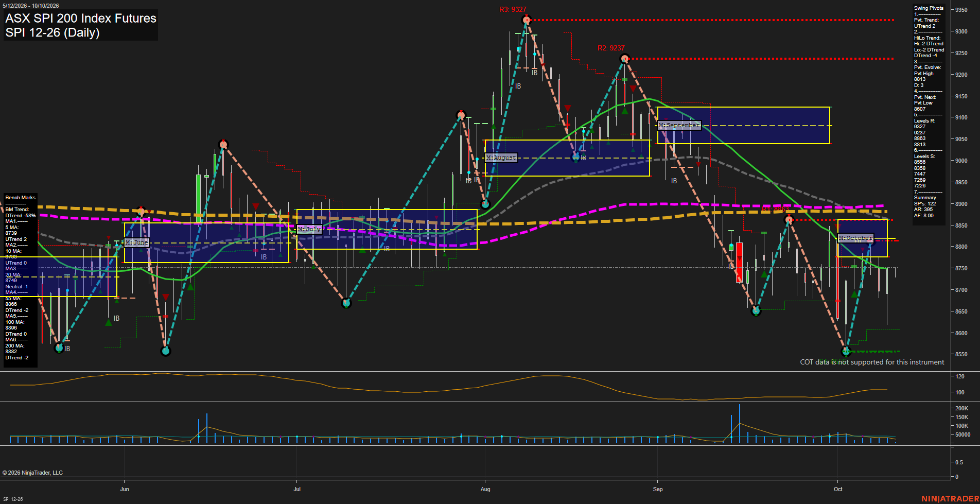Screen dimensions: 980x504
Task: Click the Oct label on the time axis
Action: [x=838, y=489]
